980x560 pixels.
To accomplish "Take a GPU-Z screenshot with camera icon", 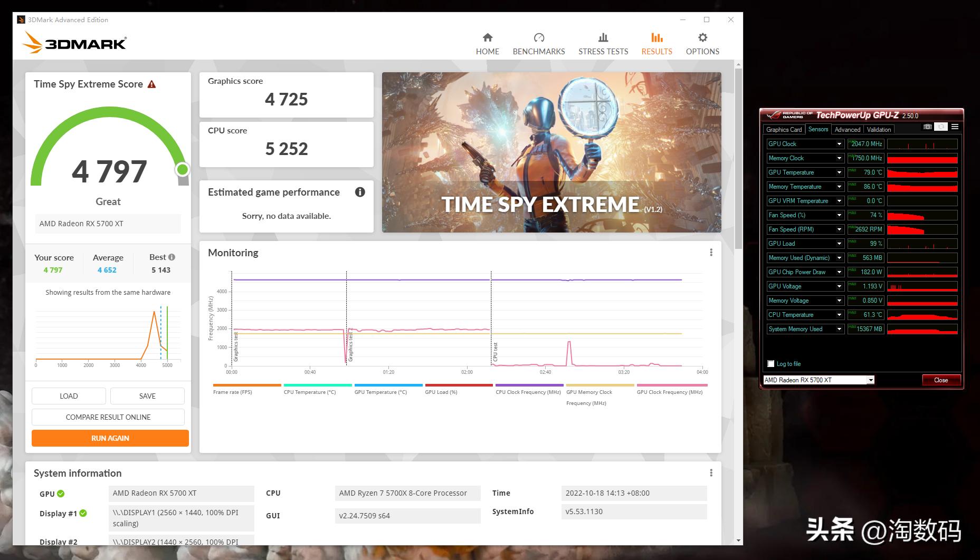I will pos(927,127).
